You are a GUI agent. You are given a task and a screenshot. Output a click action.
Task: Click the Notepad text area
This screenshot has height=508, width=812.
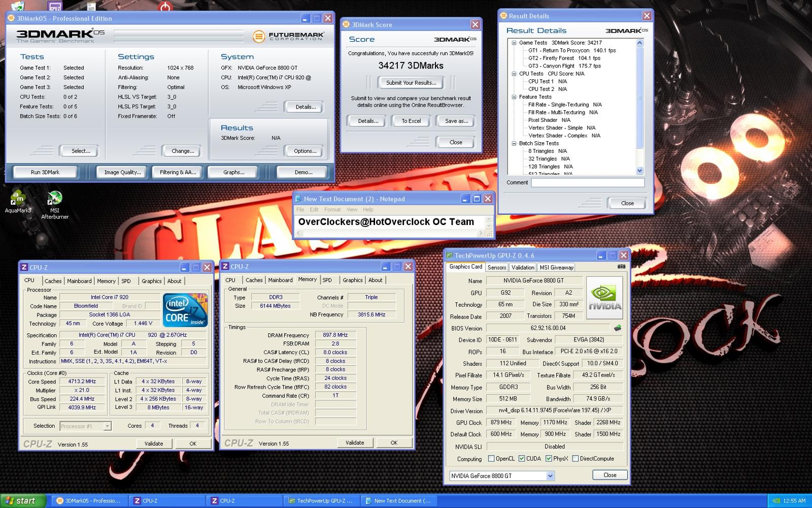(x=389, y=222)
